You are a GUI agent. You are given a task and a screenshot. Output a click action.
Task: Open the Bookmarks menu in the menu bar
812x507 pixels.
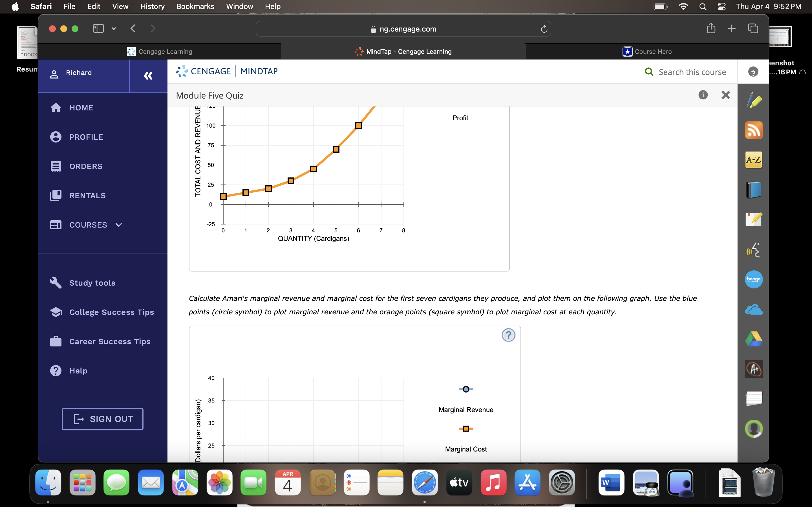pos(195,6)
